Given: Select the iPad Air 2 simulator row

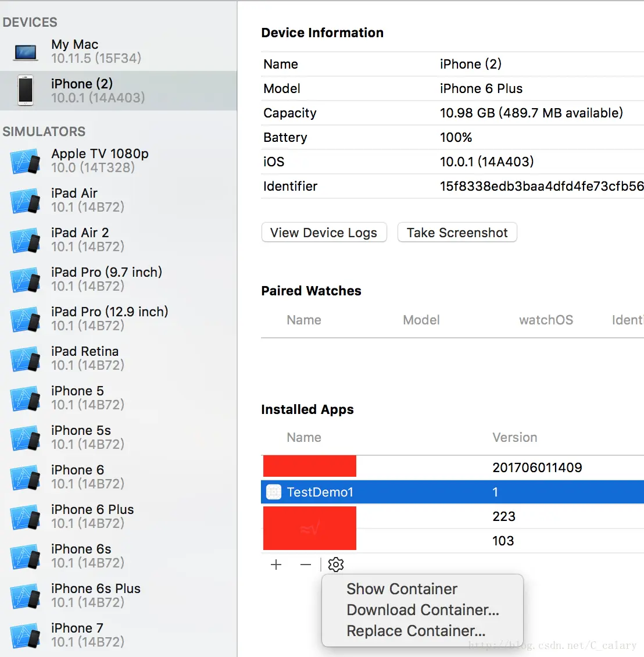Looking at the screenshot, I should [x=119, y=240].
